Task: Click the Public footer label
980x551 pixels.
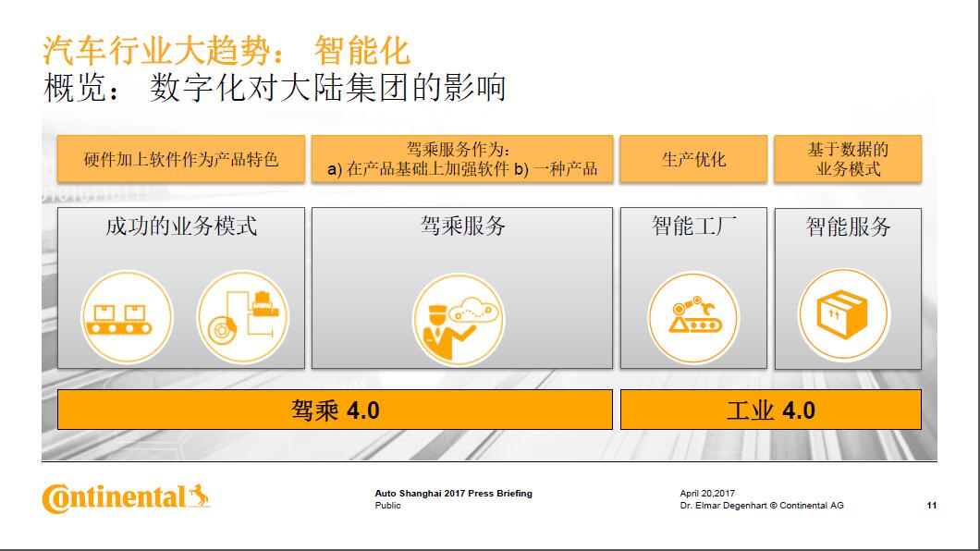Action: (x=388, y=506)
